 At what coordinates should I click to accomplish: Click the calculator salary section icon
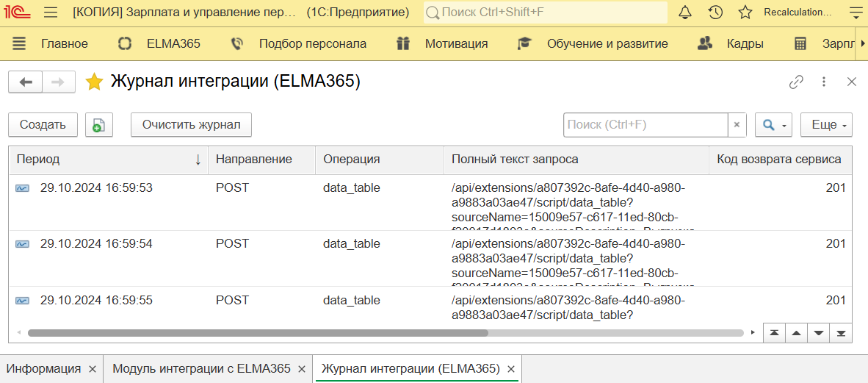point(800,44)
